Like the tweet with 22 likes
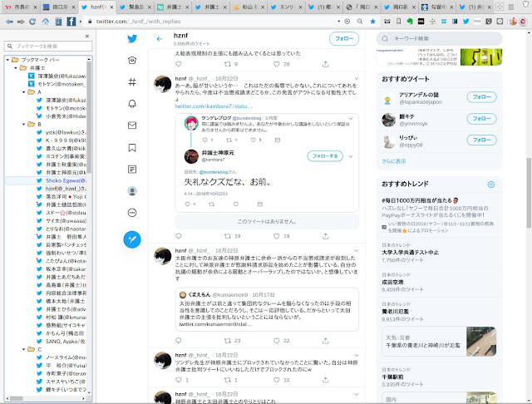Screen dimensions: 532x404 tap(277, 341)
